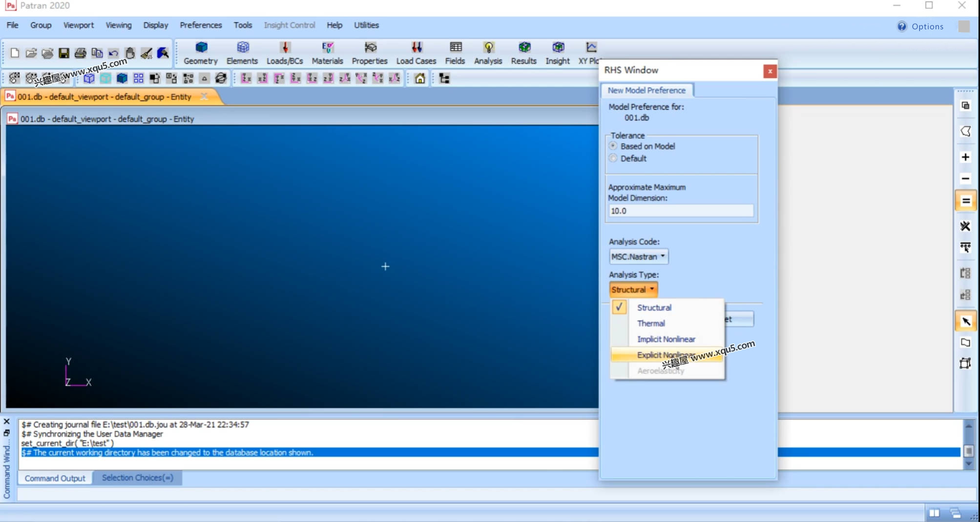Select Default tolerance radio button

[x=613, y=158]
